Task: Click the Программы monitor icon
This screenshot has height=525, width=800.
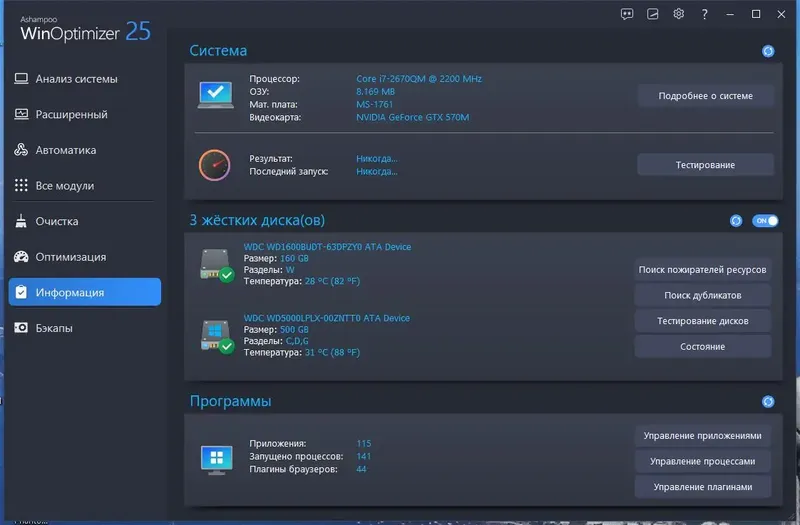Action: click(x=217, y=460)
